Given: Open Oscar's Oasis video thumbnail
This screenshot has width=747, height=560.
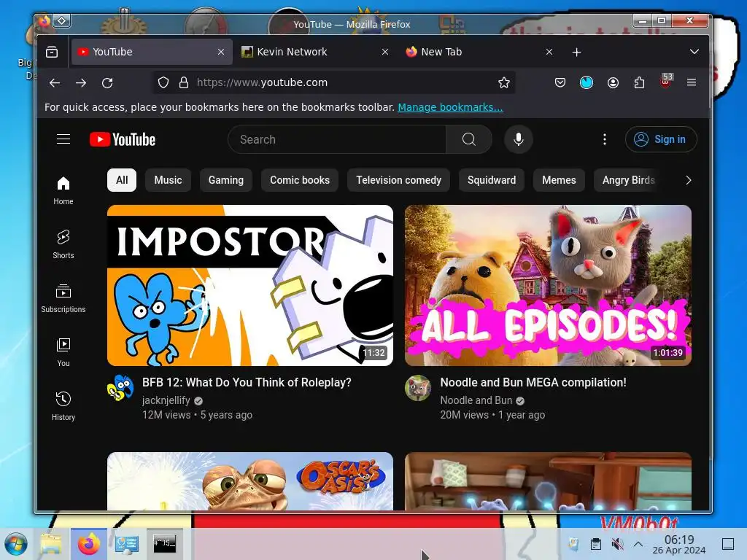Looking at the screenshot, I should (250, 481).
